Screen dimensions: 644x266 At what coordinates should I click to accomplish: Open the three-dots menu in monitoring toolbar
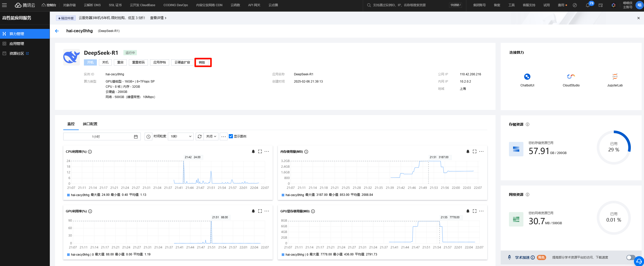(x=224, y=136)
